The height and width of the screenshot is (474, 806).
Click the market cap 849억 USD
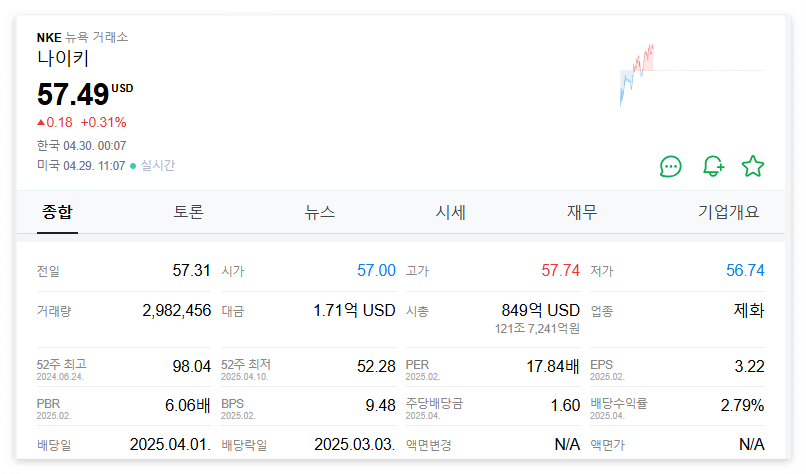[540, 311]
